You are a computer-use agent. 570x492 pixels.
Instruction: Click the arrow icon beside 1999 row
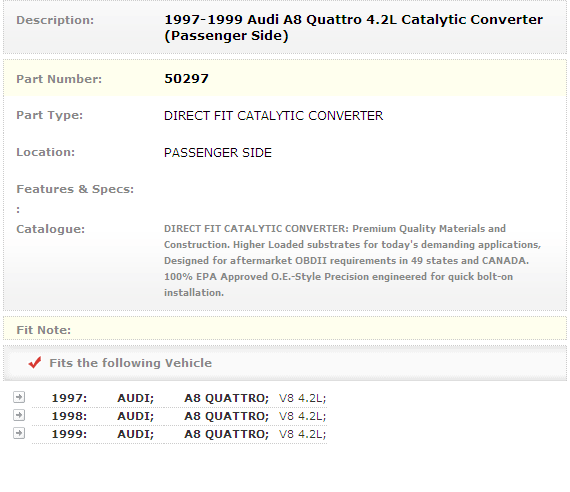(x=19, y=433)
